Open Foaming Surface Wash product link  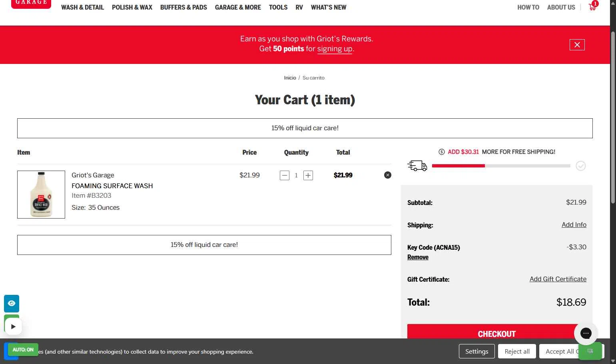tap(112, 186)
